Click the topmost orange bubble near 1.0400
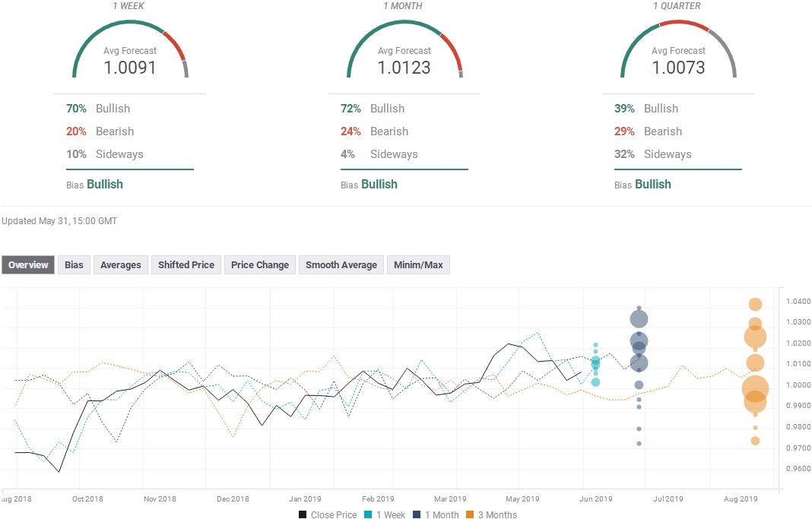 tap(755, 305)
